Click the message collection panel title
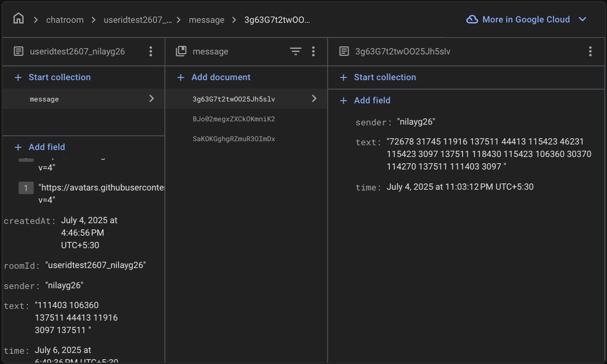The height and width of the screenshot is (364, 607). (210, 51)
